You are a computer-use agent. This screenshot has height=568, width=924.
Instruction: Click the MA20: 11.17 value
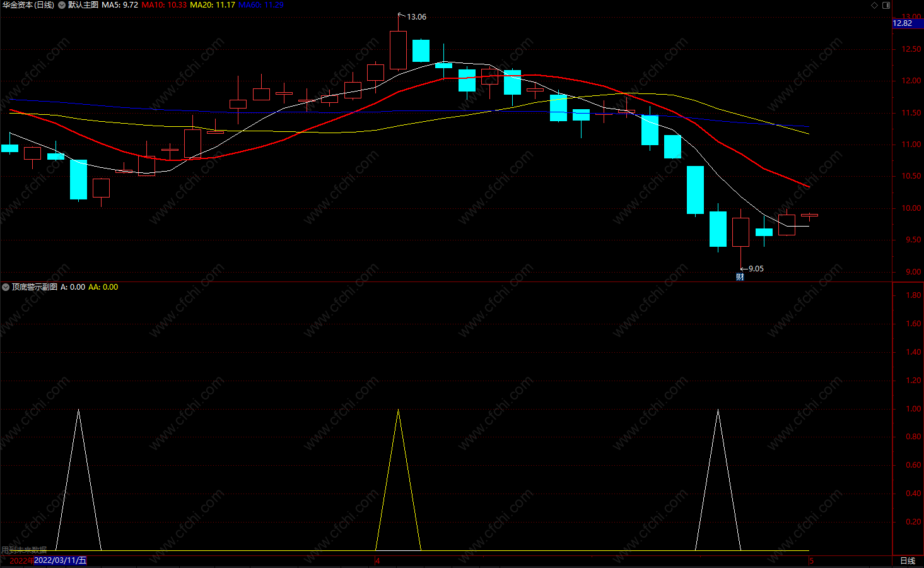tap(213, 5)
